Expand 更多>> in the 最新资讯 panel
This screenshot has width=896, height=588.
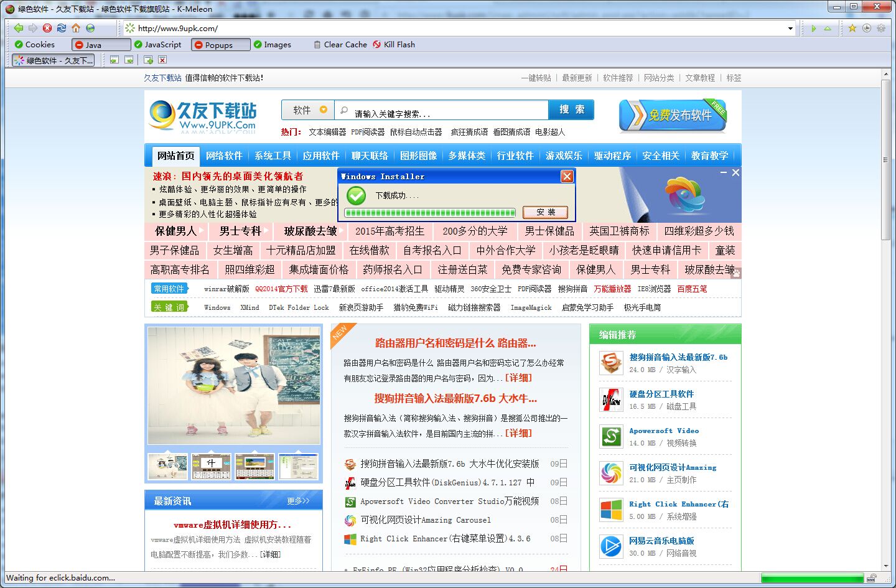(x=298, y=501)
